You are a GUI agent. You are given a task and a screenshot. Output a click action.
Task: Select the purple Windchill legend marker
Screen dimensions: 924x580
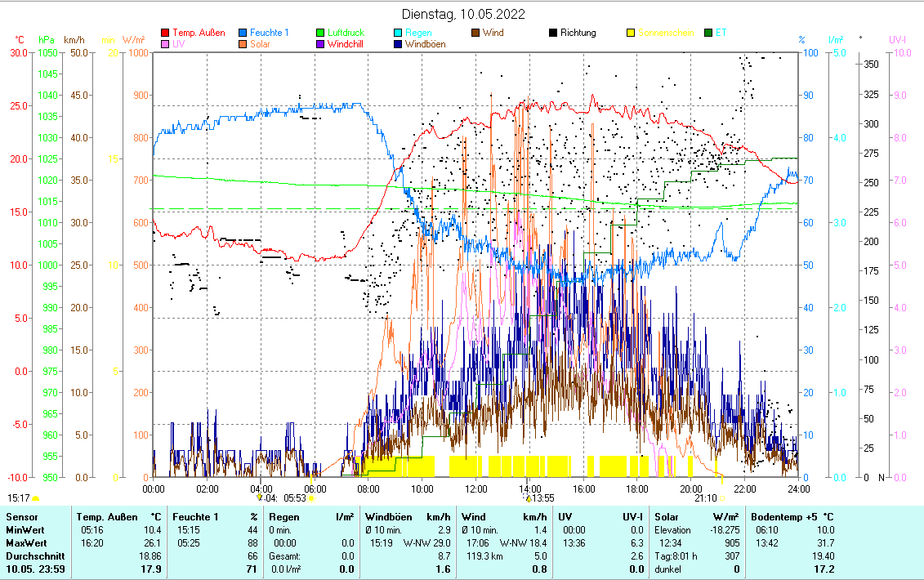tap(321, 44)
